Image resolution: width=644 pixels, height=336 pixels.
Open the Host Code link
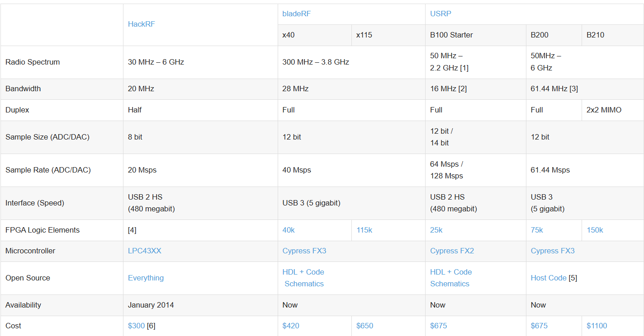[549, 278]
